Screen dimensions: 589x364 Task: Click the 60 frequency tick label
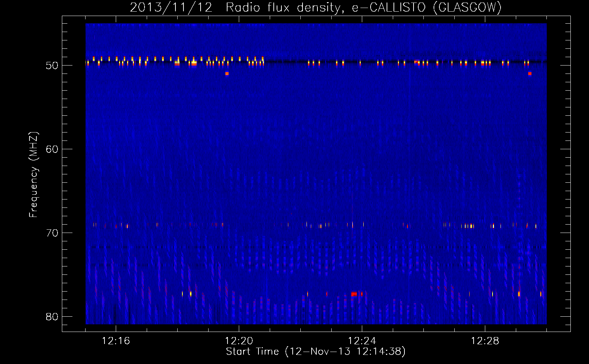pos(52,149)
